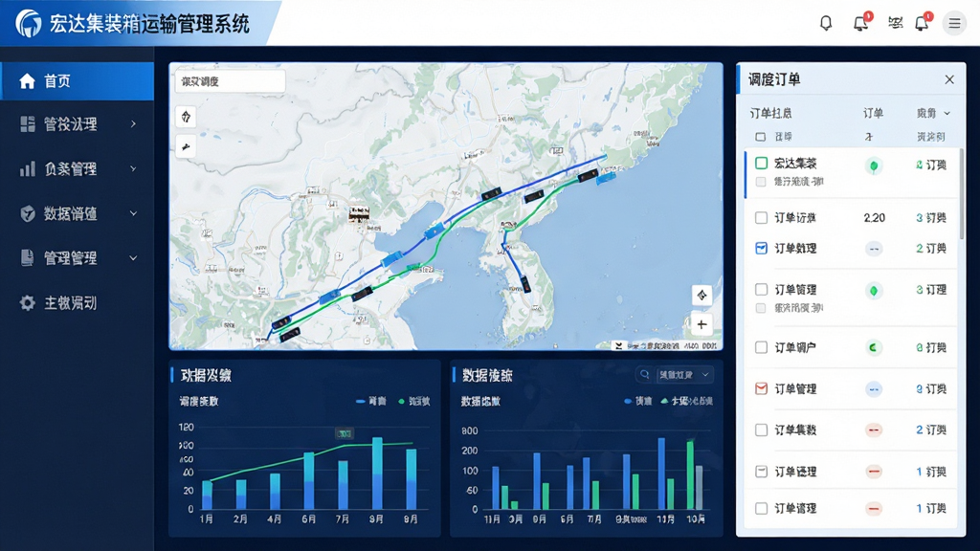Check the 宏达集装 order checkbox
The height and width of the screenshot is (551, 980).
point(761,163)
